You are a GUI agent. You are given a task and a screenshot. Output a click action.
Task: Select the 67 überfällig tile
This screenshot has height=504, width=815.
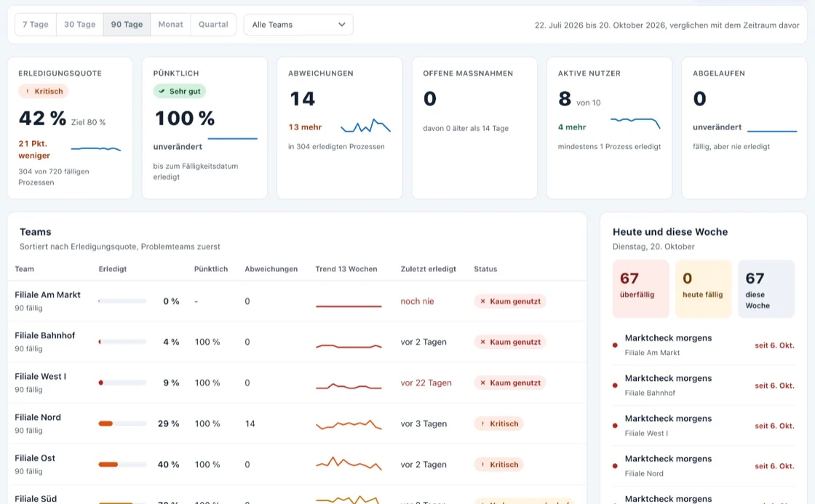tap(641, 289)
